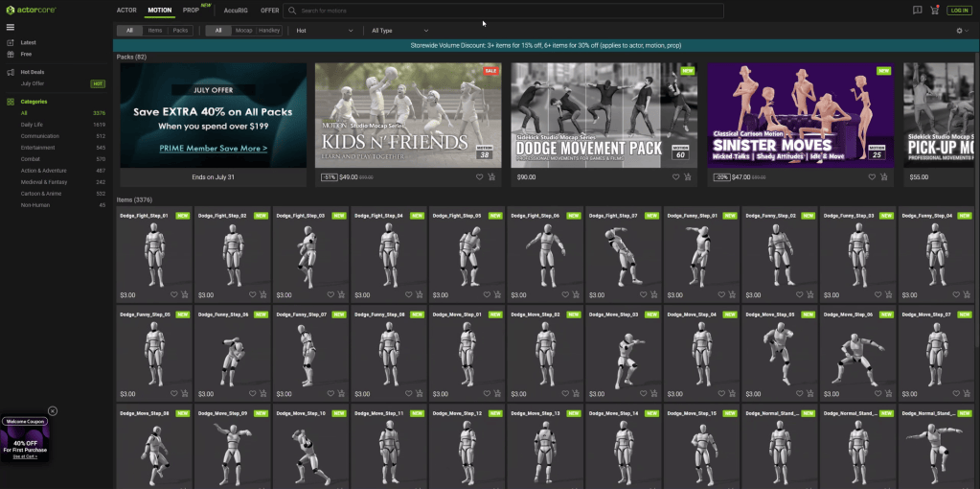This screenshot has width=980, height=489.
Task: Wishlist Dodge_Funny_Step_05 motion
Action: 173,393
